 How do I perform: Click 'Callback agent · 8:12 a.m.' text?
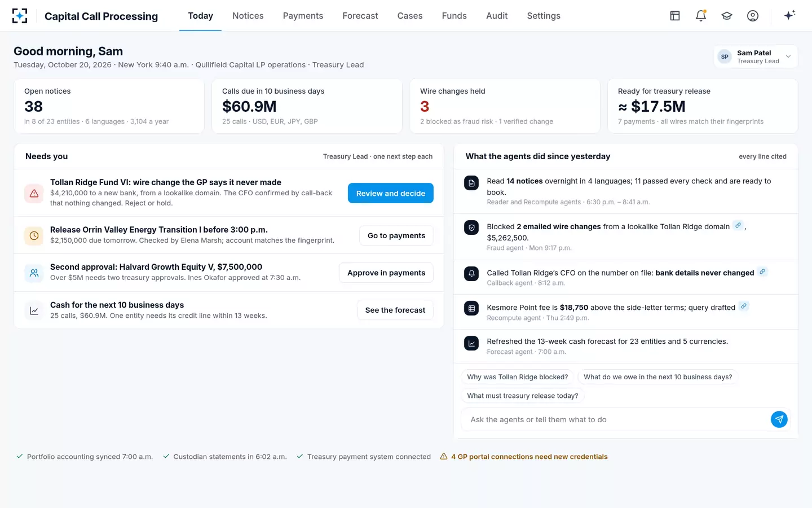point(526,283)
